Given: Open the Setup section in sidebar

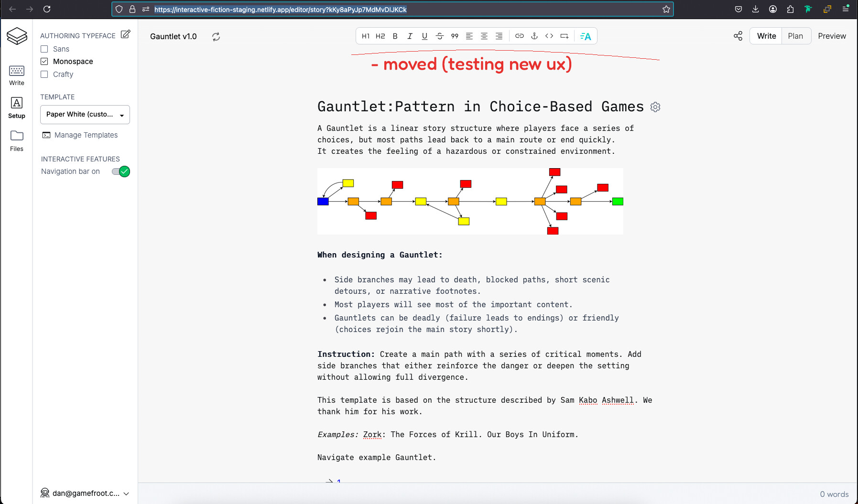Looking at the screenshot, I should (x=17, y=108).
